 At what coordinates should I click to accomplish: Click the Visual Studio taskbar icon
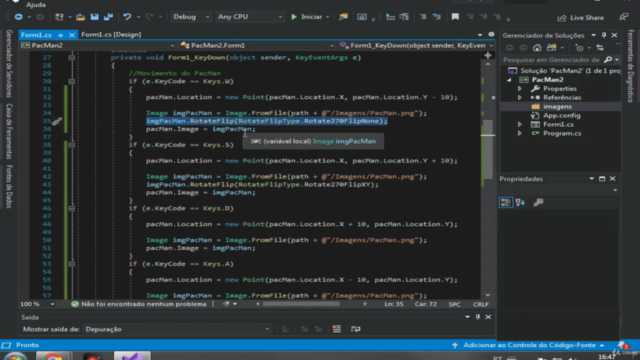pyautogui.click(x=132, y=356)
